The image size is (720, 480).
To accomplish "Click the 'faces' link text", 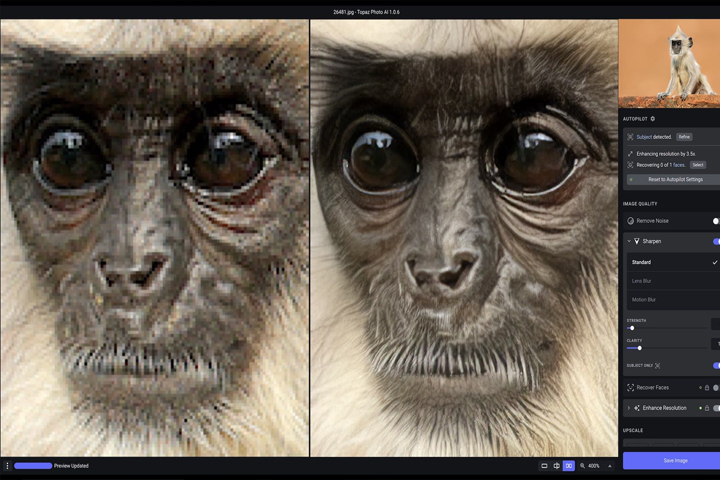I will (x=679, y=165).
